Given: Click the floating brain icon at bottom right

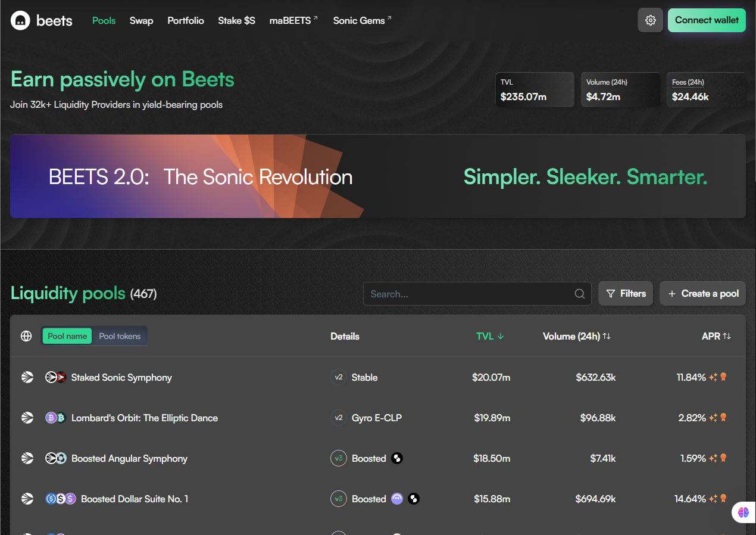Looking at the screenshot, I should click(x=743, y=511).
